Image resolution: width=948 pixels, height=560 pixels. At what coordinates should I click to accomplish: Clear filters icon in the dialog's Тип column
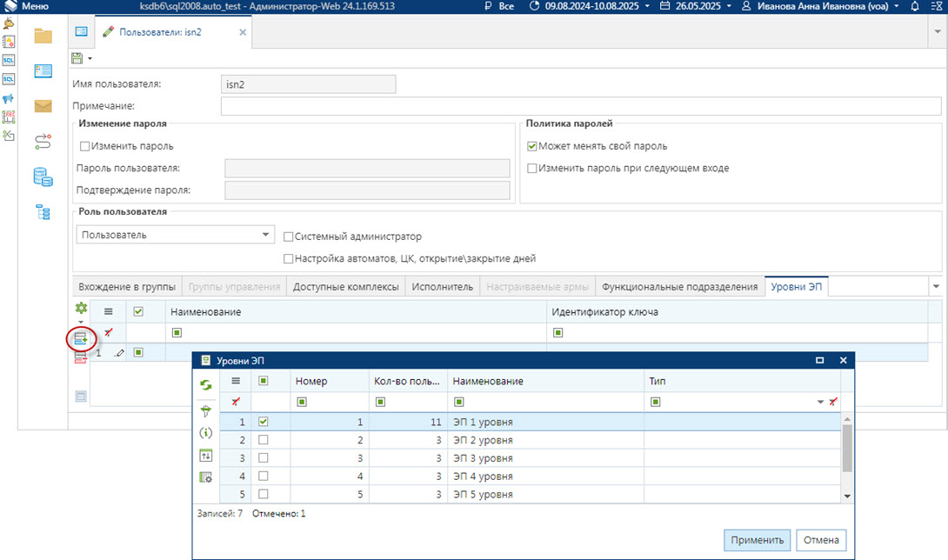(x=833, y=402)
